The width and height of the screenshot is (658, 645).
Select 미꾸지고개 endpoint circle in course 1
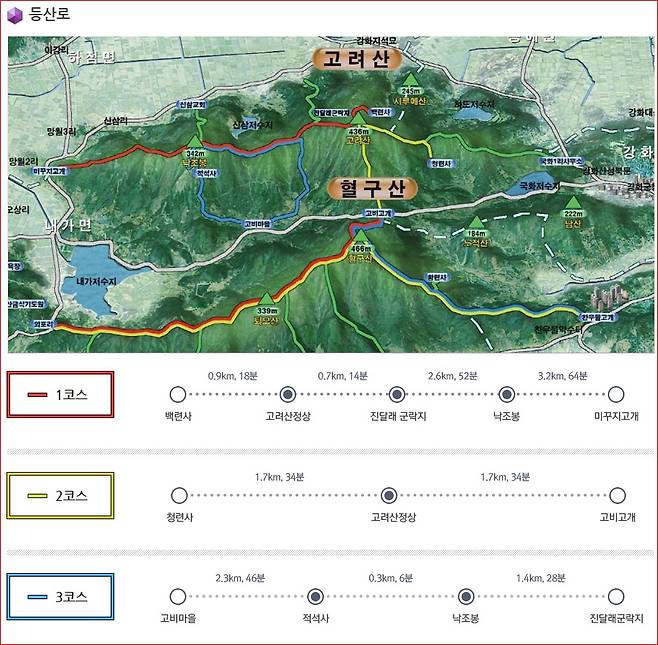(616, 394)
